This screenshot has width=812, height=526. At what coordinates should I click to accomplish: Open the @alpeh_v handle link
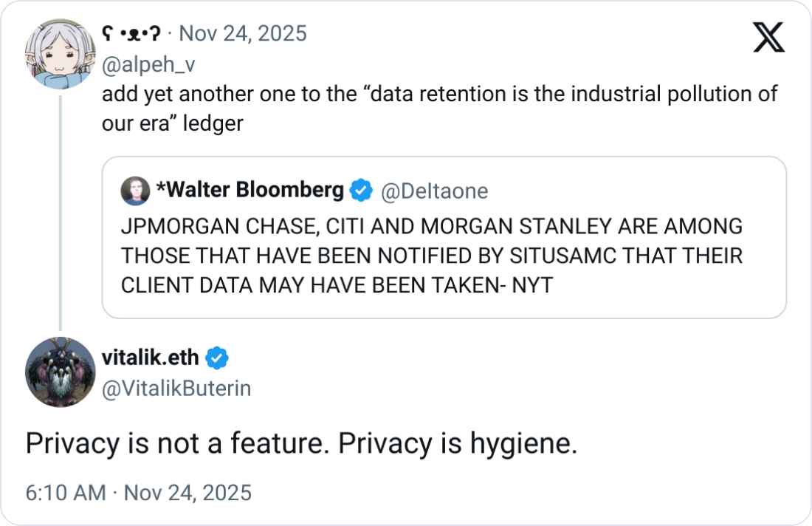point(148,65)
